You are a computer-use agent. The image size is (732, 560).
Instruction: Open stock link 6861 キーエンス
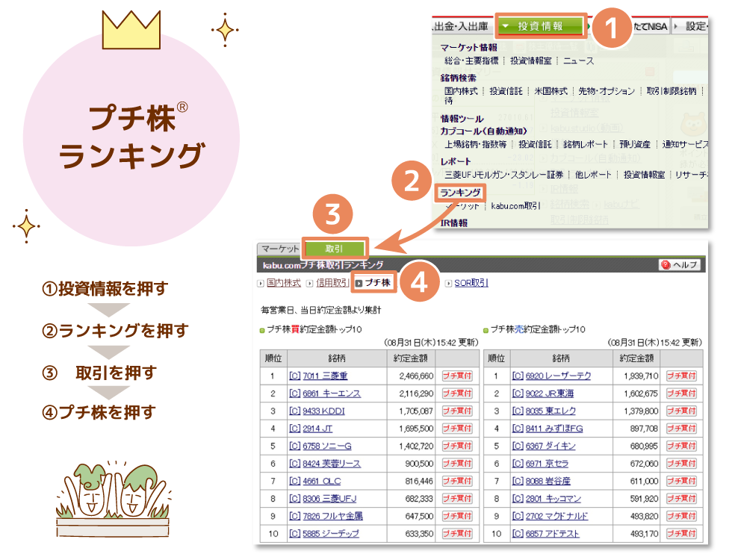click(332, 393)
